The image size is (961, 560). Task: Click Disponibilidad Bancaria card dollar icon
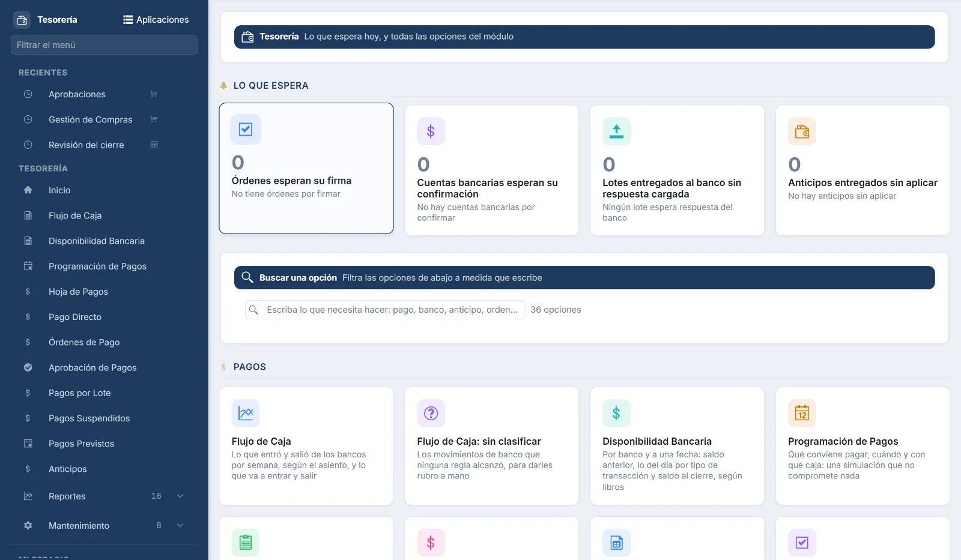click(x=616, y=414)
